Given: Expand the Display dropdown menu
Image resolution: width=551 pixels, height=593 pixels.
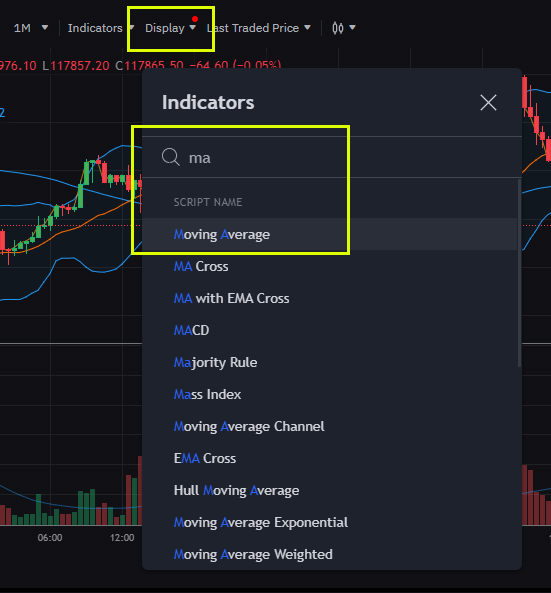Looking at the screenshot, I should pos(171,28).
